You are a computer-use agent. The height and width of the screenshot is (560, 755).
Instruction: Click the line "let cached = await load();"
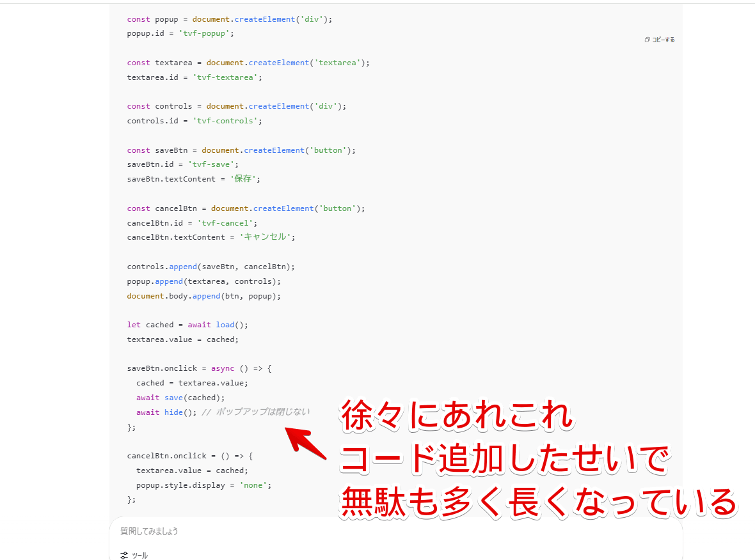tap(187, 325)
